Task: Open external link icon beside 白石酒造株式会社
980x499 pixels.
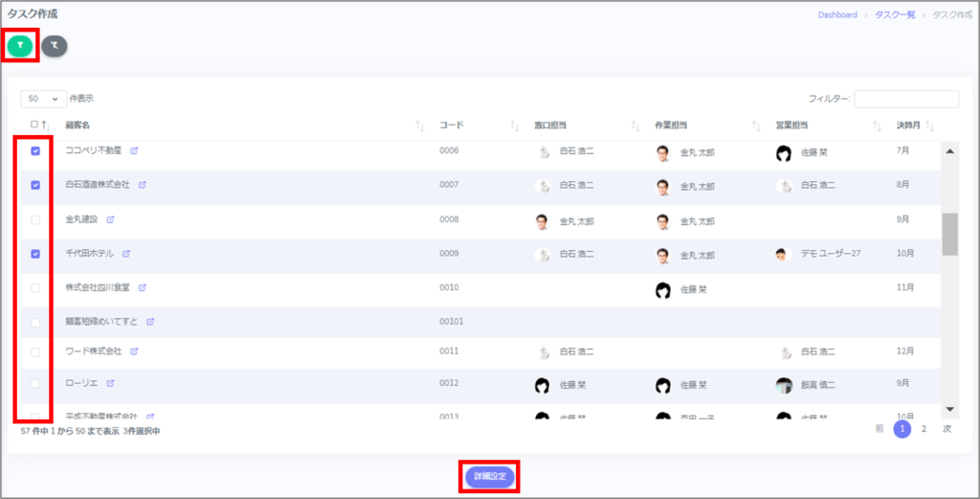Action: point(141,185)
